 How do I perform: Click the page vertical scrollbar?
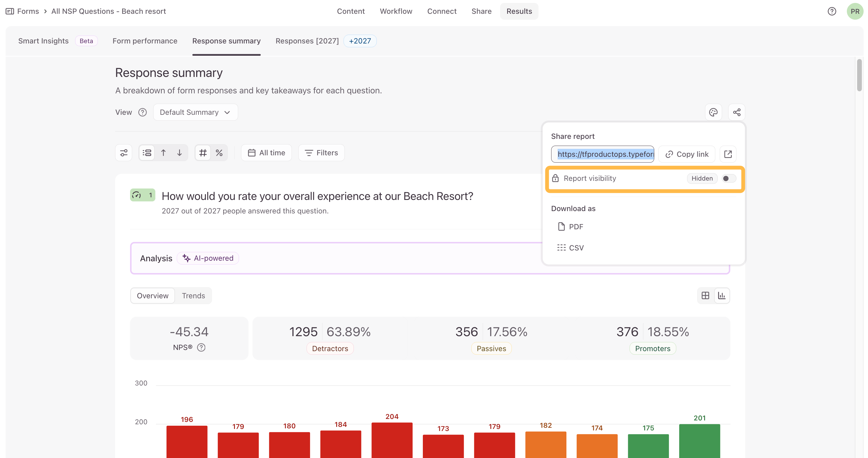(859, 75)
